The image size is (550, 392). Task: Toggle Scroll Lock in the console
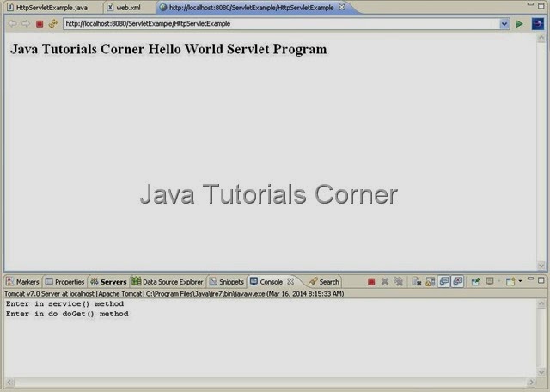[x=430, y=281]
